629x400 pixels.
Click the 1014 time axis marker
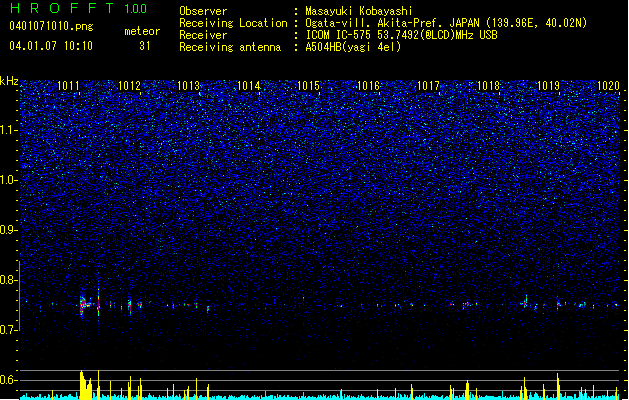pos(249,86)
